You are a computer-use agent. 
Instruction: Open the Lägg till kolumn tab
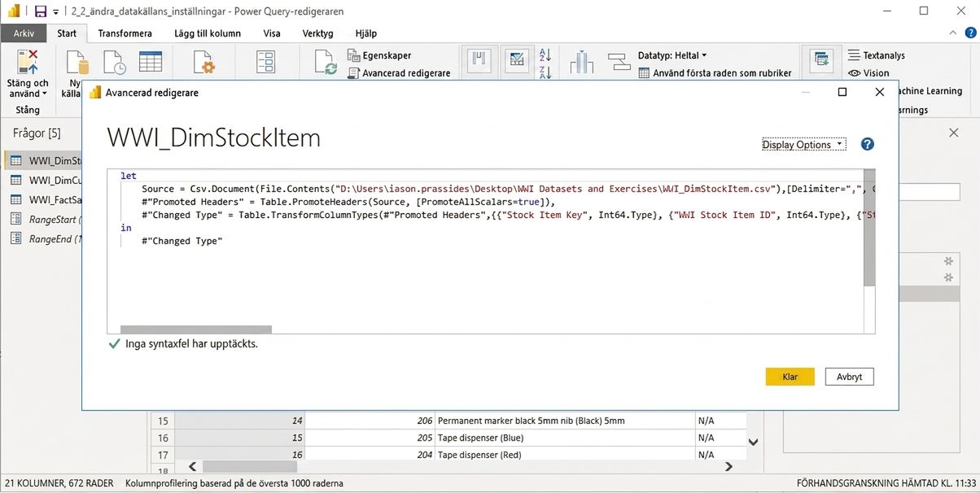tap(207, 33)
